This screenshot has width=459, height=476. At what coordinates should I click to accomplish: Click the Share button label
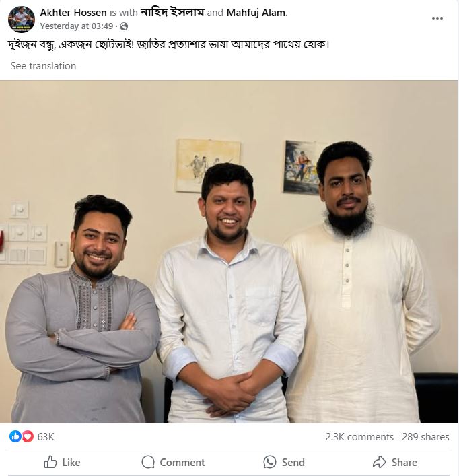point(404,463)
